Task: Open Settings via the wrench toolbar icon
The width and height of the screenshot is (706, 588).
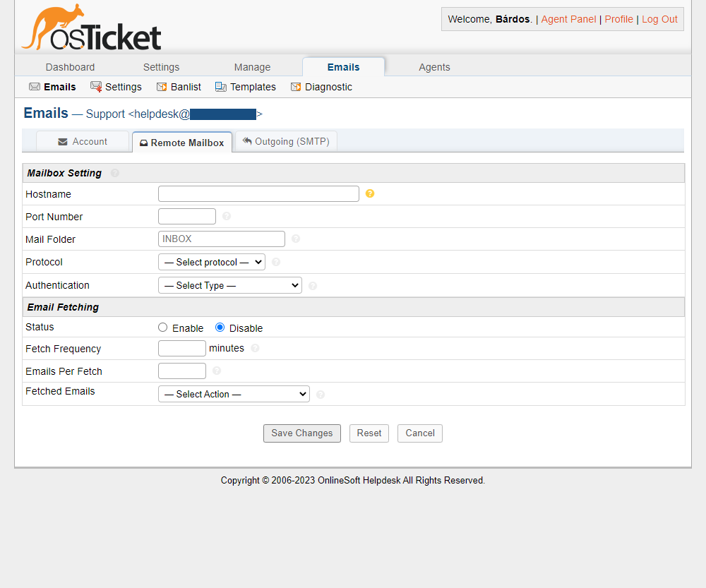Action: click(x=95, y=86)
